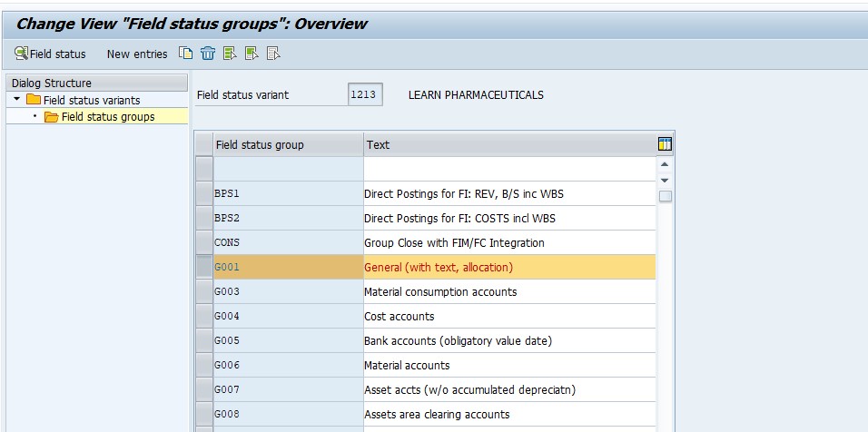868x432 pixels.
Task: Select field status group CONS cell
Action: click(x=289, y=242)
